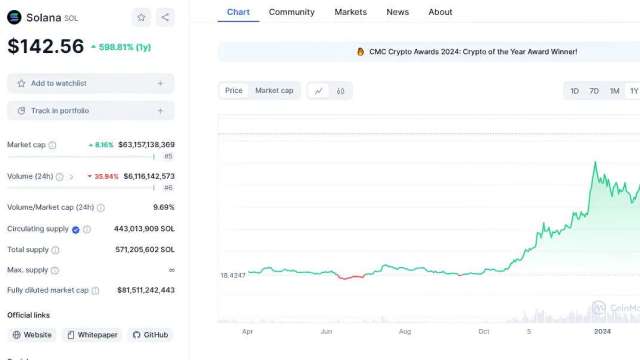The width and height of the screenshot is (640, 360).
Task: Click the info icon beside Volume (24h)
Action: [x=60, y=177]
